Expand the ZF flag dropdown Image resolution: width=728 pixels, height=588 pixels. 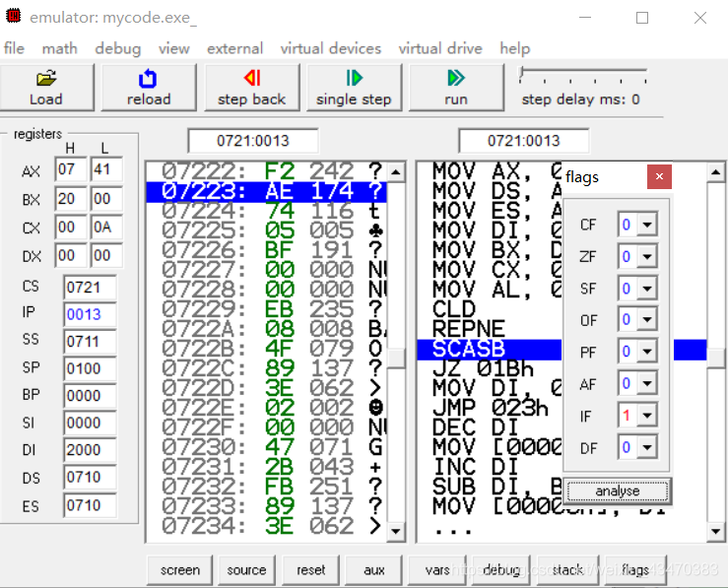[x=647, y=257]
